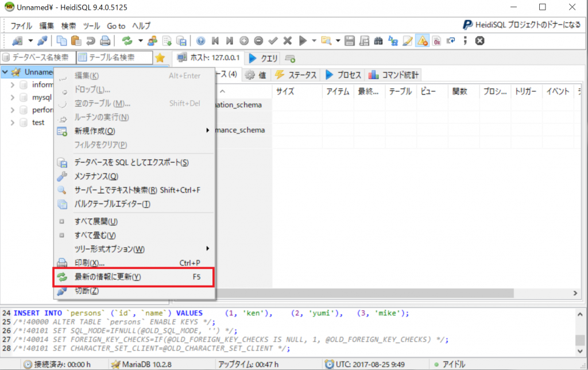588x370 pixels.
Task: Click the Copy icon in the toolbar
Action: 61,41
